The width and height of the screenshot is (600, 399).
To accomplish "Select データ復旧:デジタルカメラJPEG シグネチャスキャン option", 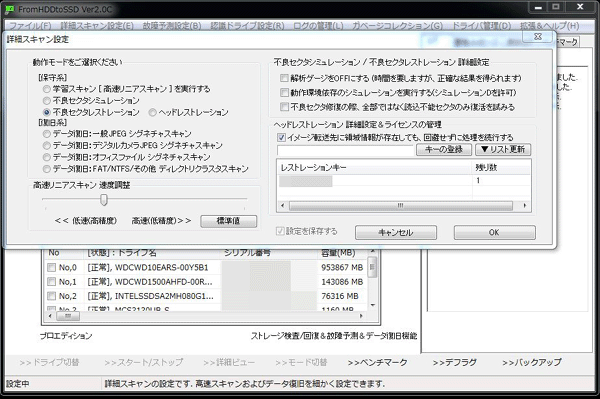I will pyautogui.click(x=47, y=145).
